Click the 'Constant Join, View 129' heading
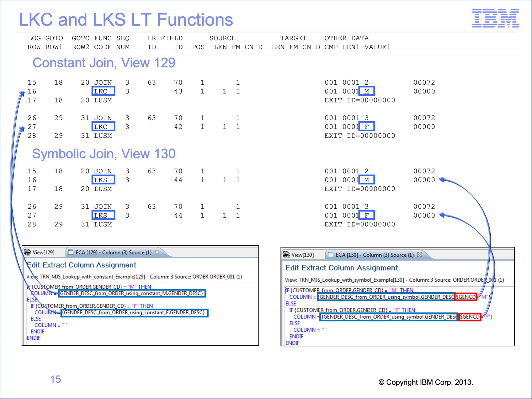Viewport: 532px width, 399px height. tap(104, 63)
